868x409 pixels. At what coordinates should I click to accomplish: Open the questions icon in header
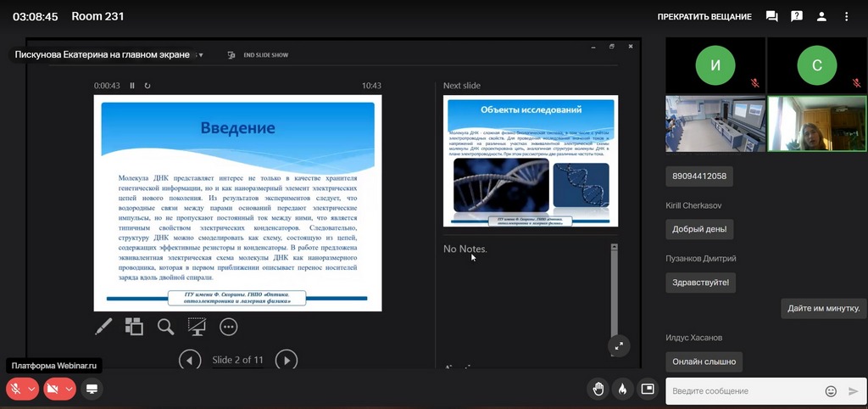click(797, 16)
